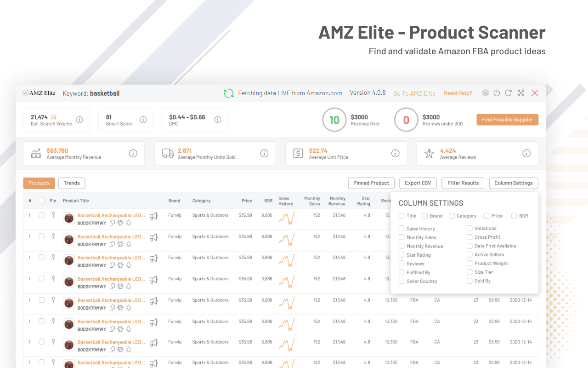The height and width of the screenshot is (368, 588).
Task: Enable the Fulfilled By checkbox
Action: point(401,272)
